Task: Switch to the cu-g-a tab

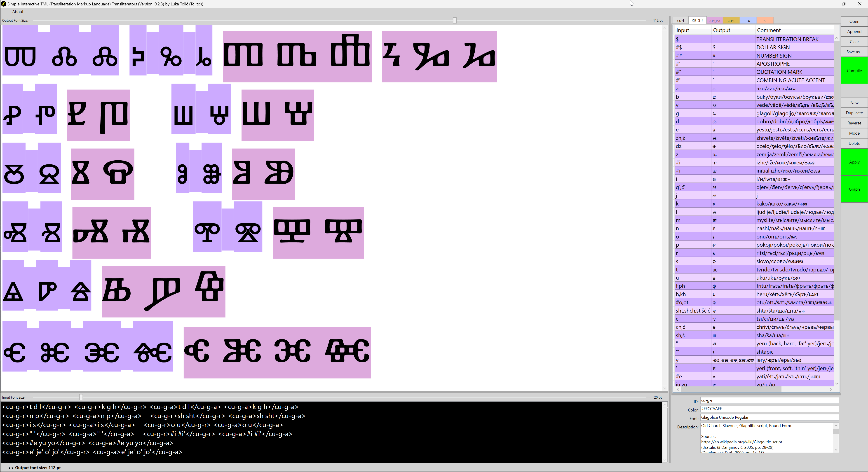Action: [x=714, y=21]
